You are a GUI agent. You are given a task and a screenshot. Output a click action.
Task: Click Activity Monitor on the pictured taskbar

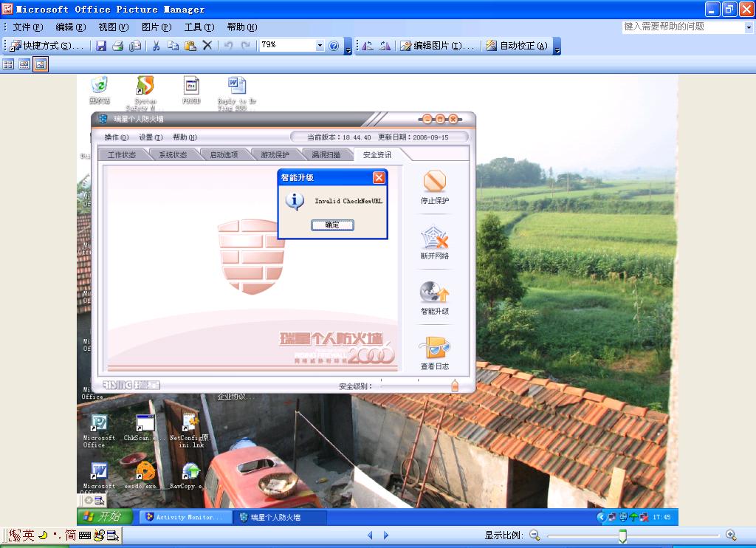coord(186,517)
